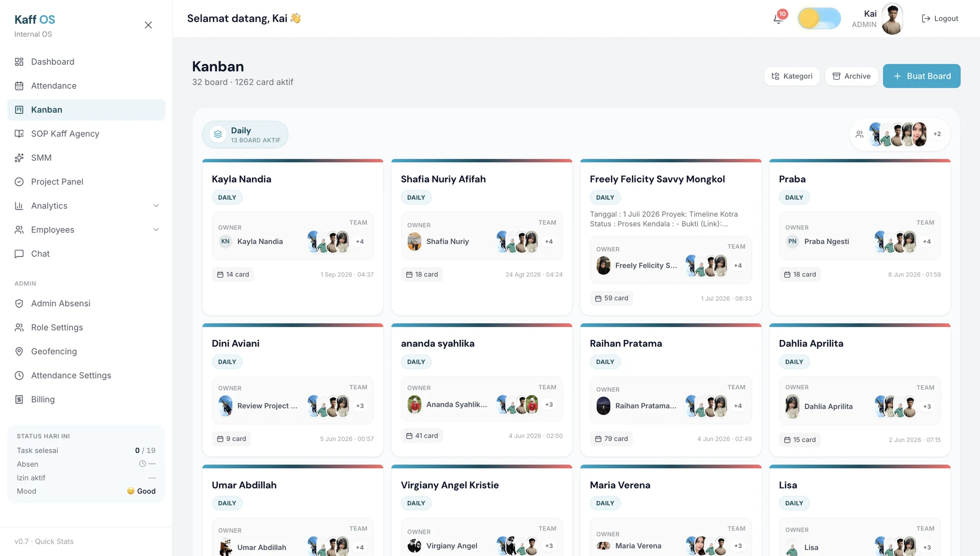Open the Dashboard menu item
The width and height of the screenshot is (980, 556).
point(86,62)
